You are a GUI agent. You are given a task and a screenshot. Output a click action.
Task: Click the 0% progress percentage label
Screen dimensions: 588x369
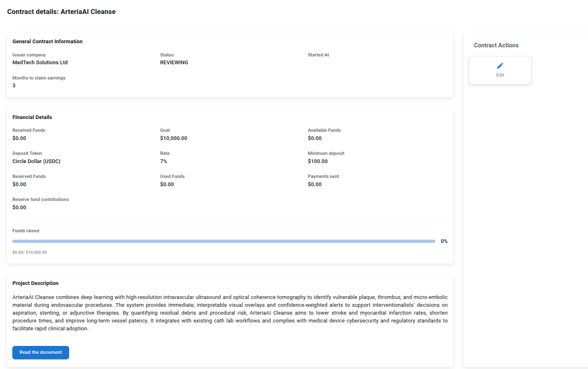pos(444,241)
